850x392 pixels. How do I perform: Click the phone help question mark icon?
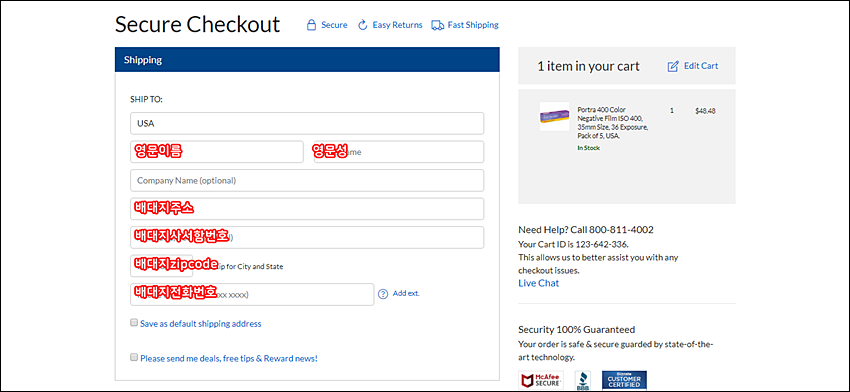click(x=383, y=294)
